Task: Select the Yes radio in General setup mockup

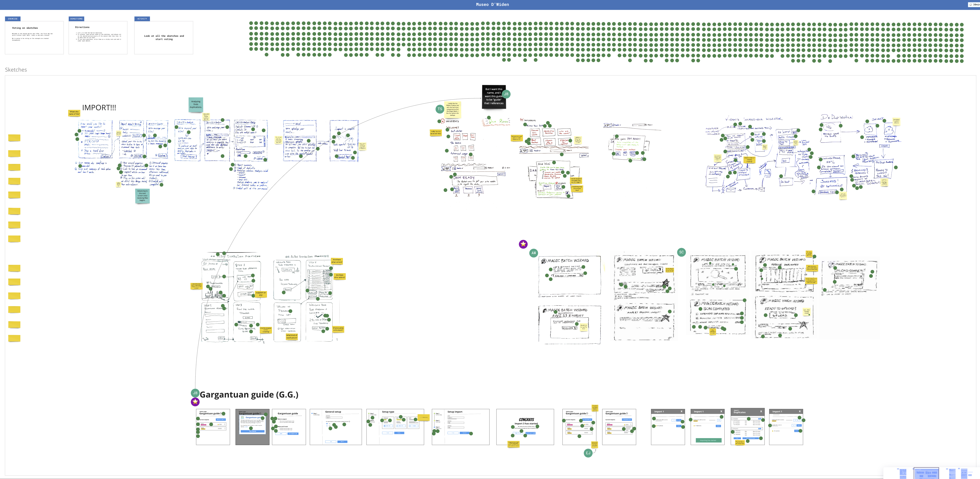Action: (x=327, y=424)
